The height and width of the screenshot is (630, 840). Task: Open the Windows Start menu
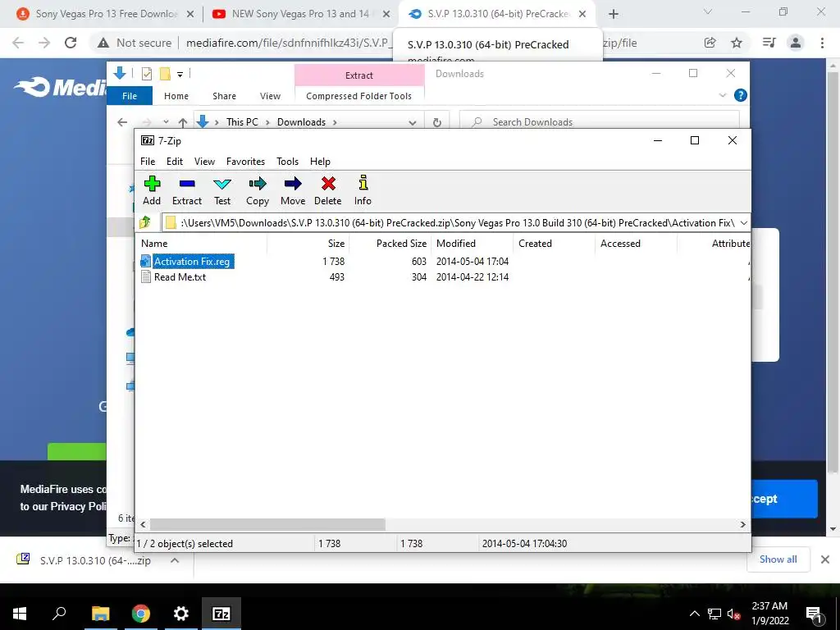tap(20, 614)
